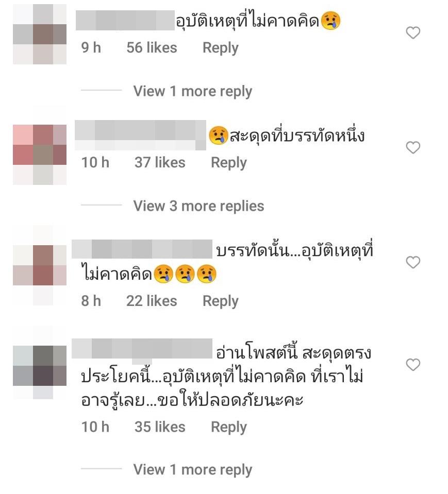This screenshot has height=494, width=448.
Task: Tap the heart on the 37 likes comment
Action: (x=413, y=147)
